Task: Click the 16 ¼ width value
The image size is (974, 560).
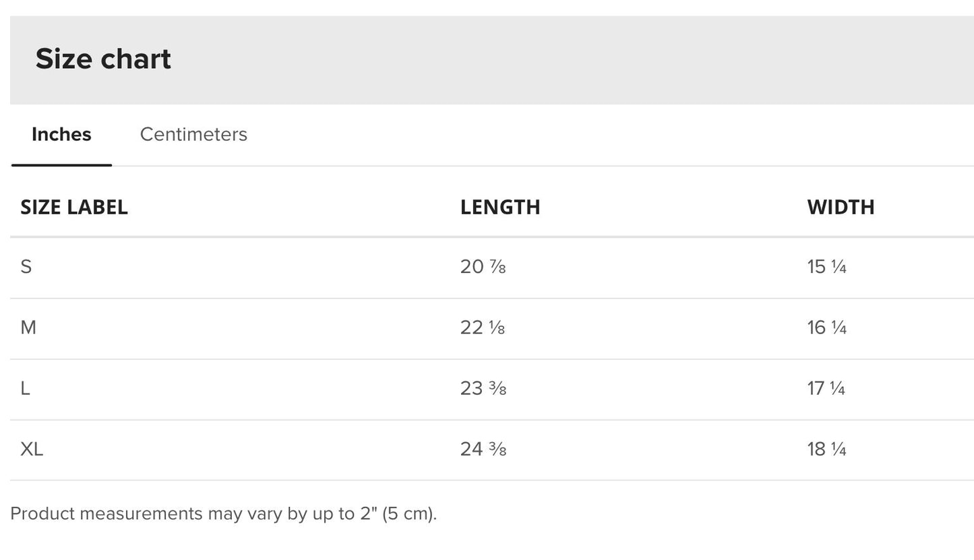Action: tap(826, 328)
